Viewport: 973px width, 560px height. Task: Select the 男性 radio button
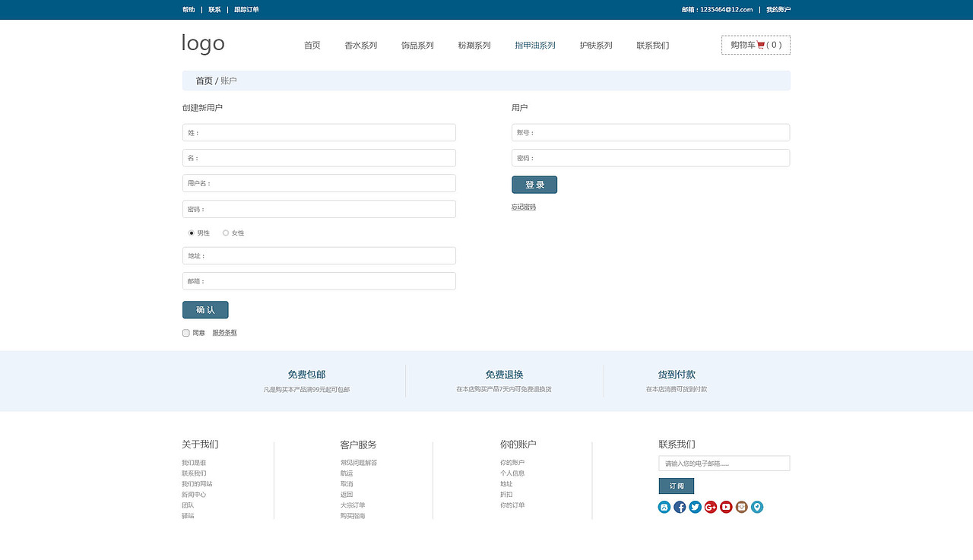(x=192, y=233)
